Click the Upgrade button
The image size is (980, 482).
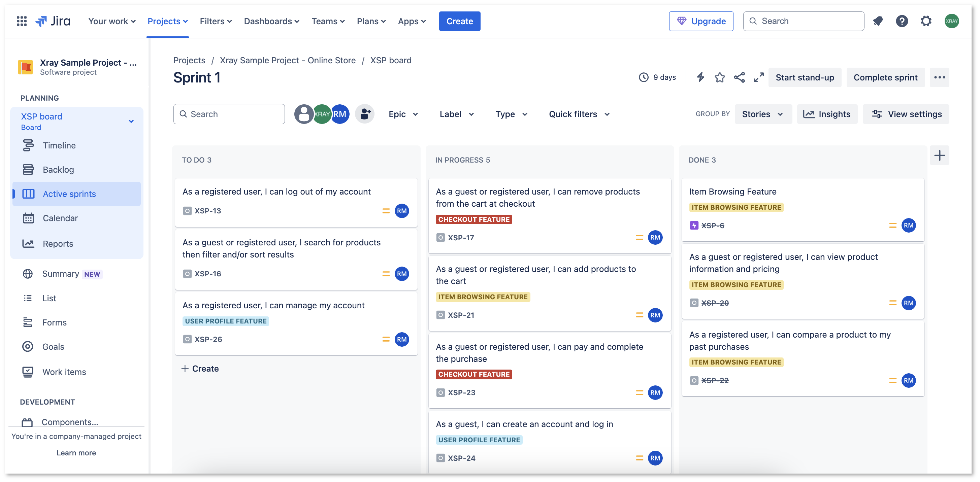[701, 21]
